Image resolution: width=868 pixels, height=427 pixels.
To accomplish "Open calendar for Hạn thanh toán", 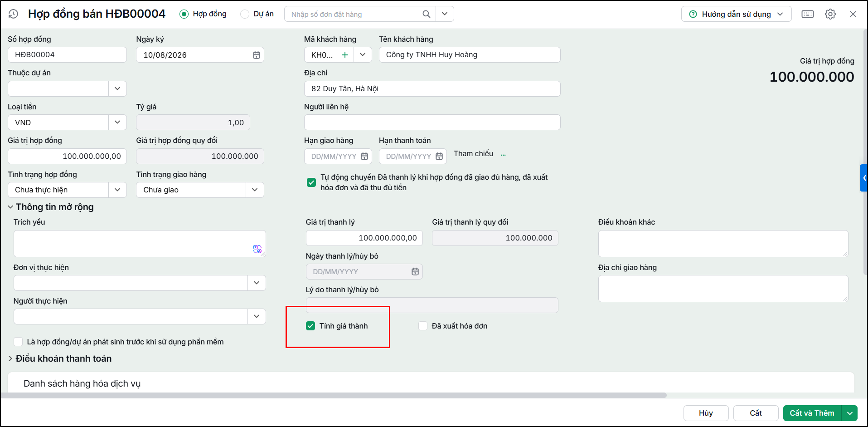I will (439, 157).
